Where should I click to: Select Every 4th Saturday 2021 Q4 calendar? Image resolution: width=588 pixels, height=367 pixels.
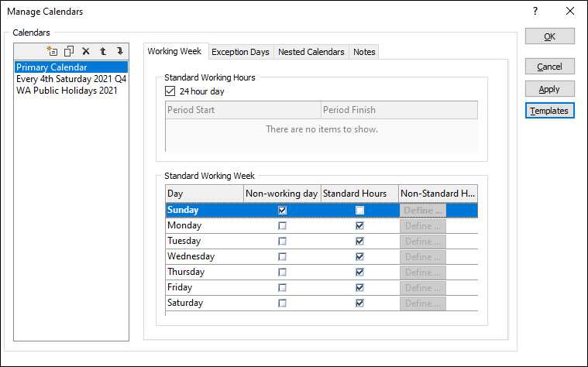tap(71, 79)
